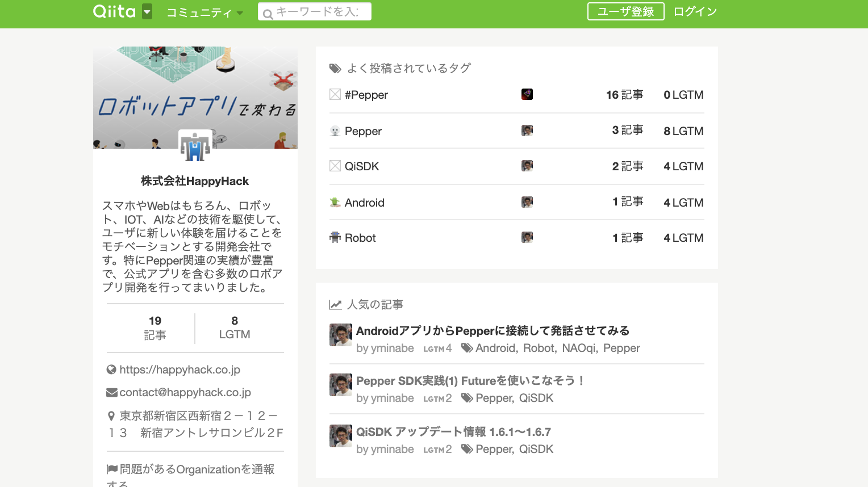Screen dimensions: 868x487
Task: Click the contact@happyhack.co.jp email link
Action: click(185, 392)
